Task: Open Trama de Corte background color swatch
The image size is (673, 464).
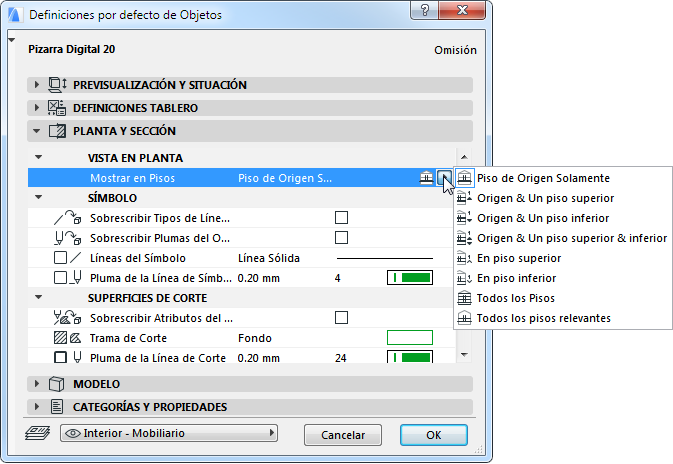Action: [410, 338]
